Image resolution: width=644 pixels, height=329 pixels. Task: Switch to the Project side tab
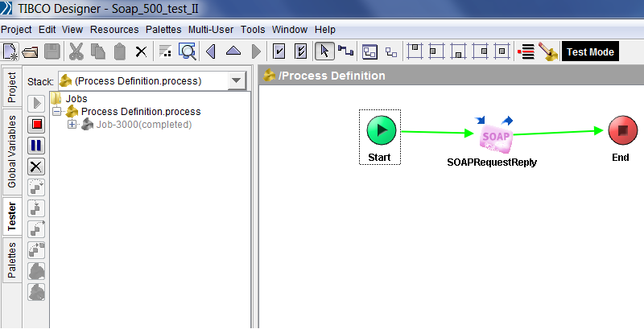[11, 87]
